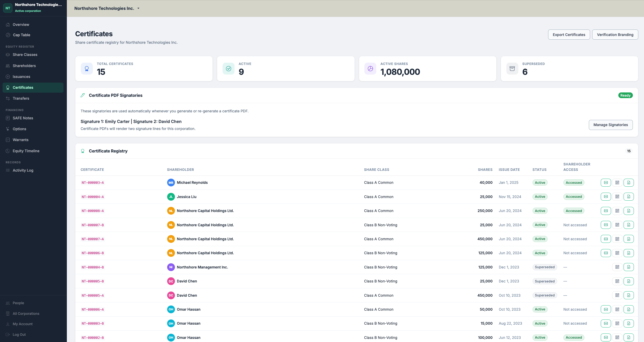Open SAFE Notes document icon in sidebar
Screen dimensions: 644x342
[x=8, y=118]
